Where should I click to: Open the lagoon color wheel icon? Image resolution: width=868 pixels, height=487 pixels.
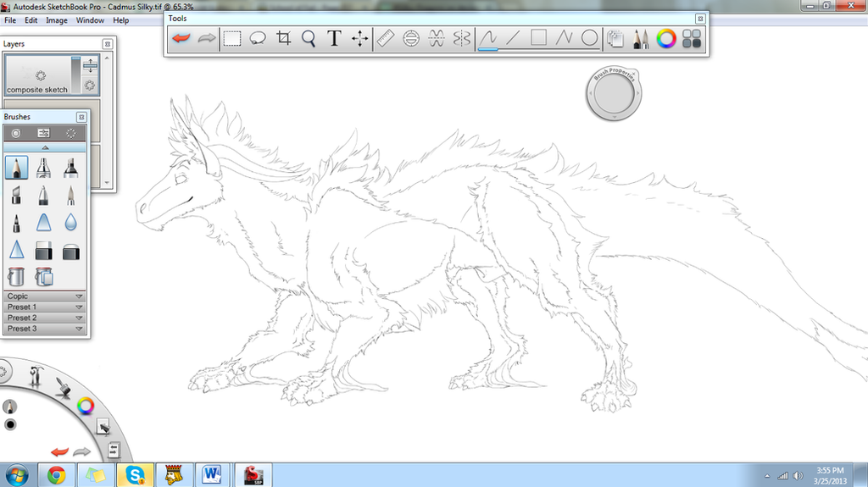pos(86,406)
